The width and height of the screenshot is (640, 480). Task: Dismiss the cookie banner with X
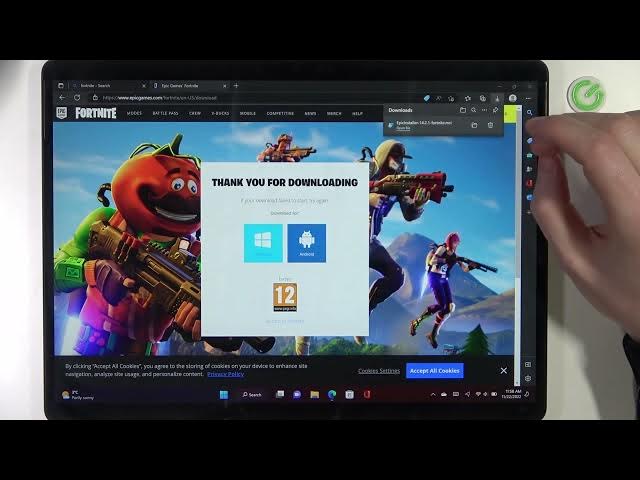(504, 370)
